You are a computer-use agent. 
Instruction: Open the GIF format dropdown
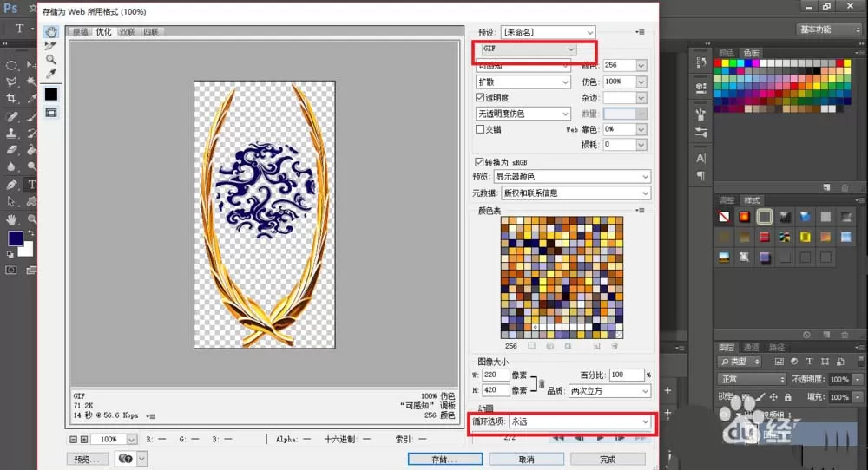click(x=528, y=49)
